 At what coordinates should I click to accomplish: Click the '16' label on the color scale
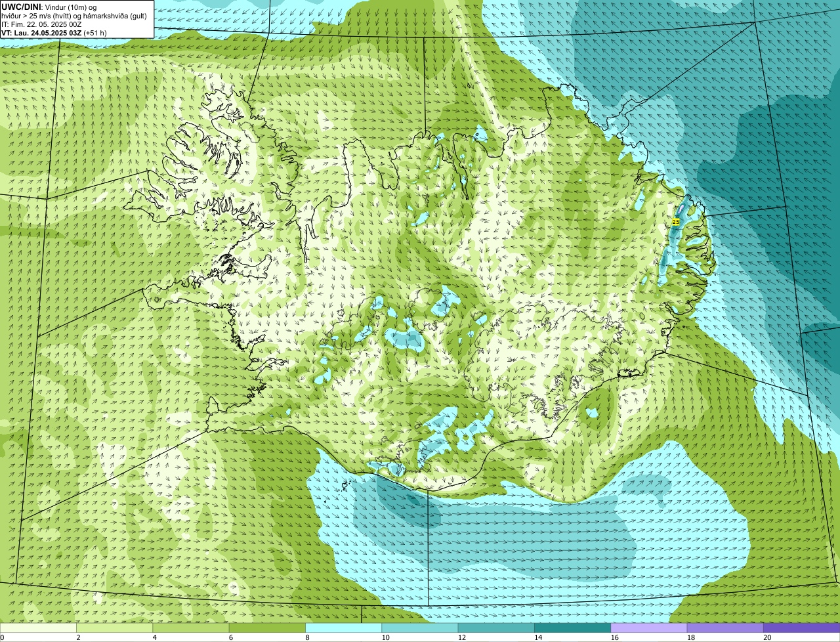click(614, 637)
